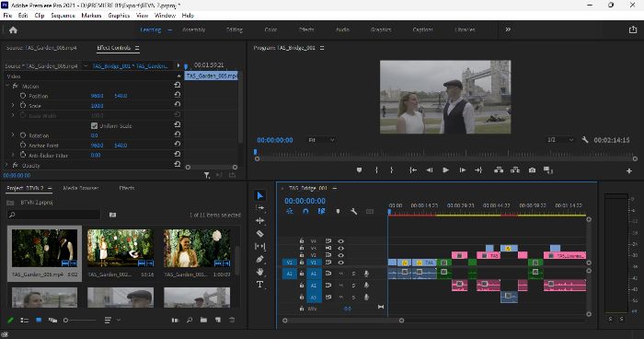Viewport: 644px width, 339px height.
Task: Open Program Monitor wrench settings
Action: 585,140
